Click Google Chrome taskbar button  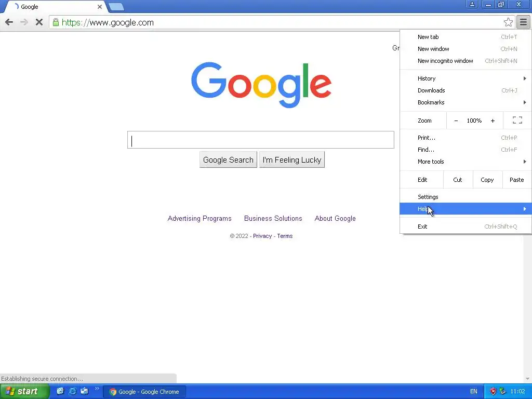pyautogui.click(x=144, y=392)
